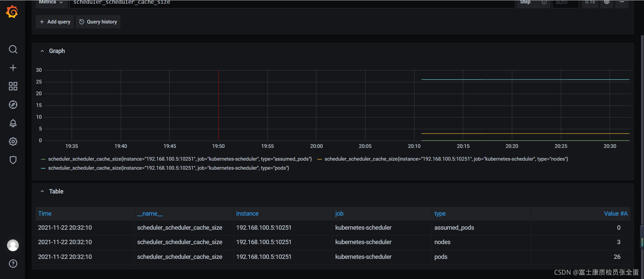Image resolution: width=644 pixels, height=279 pixels.
Task: Sort table by instance column
Action: point(247,214)
